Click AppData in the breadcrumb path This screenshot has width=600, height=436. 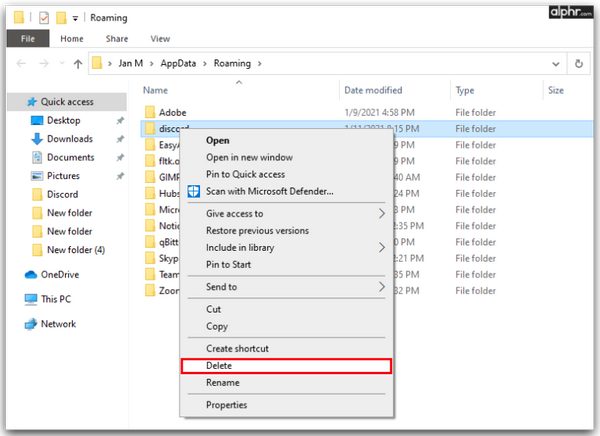pos(178,64)
